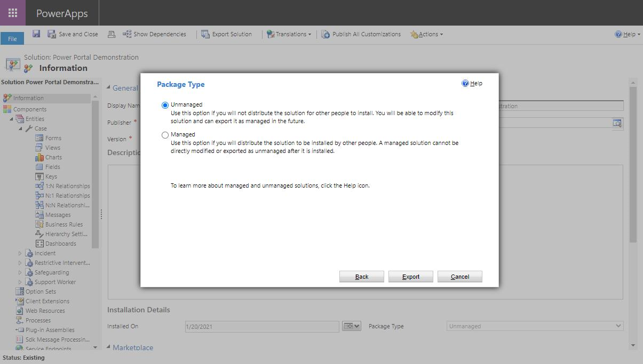Click the Description text area
This screenshot has width=643, height=364.
(x=365, y=232)
